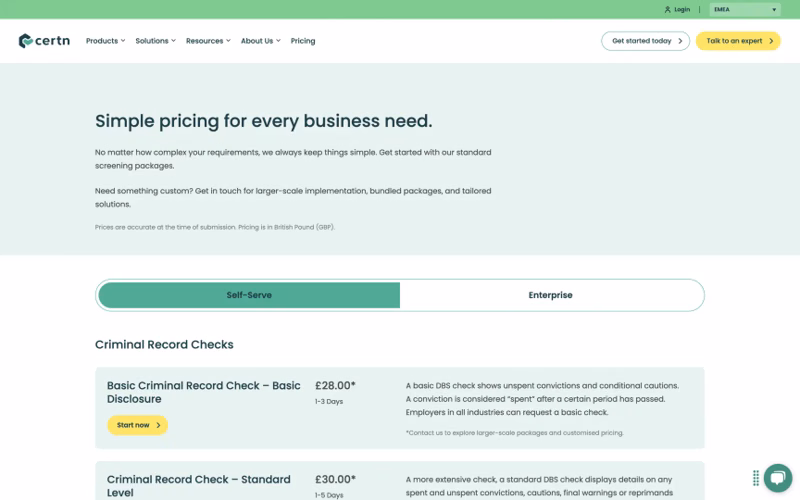This screenshot has width=800, height=500.
Task: Click the contact us customised pricing note
Action: pyautogui.click(x=514, y=433)
